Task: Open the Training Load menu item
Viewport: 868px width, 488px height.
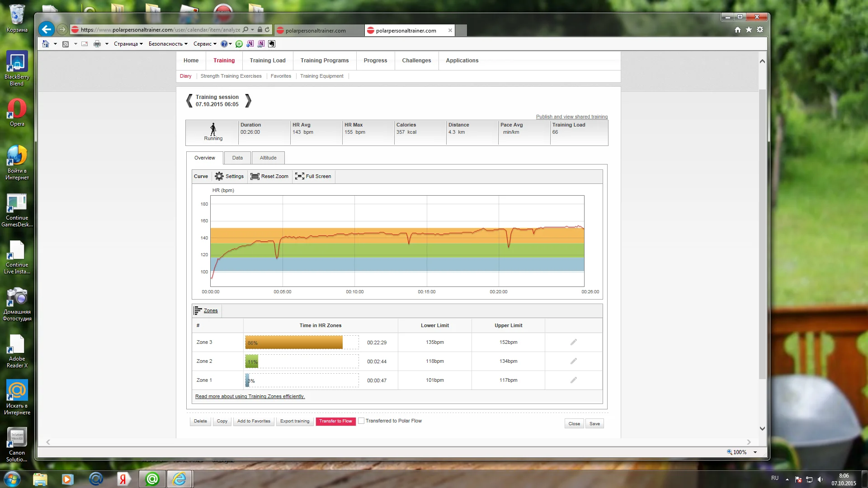Action: click(x=268, y=61)
